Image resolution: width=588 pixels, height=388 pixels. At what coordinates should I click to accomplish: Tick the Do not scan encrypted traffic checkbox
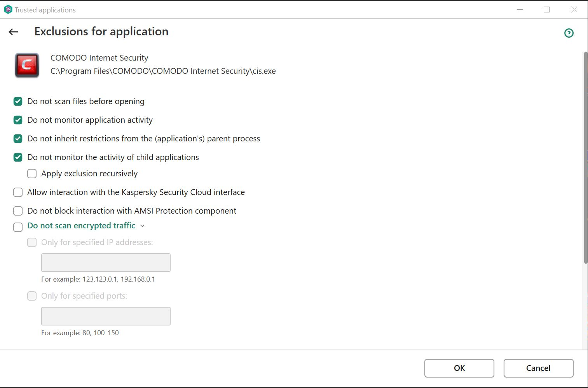[18, 227]
